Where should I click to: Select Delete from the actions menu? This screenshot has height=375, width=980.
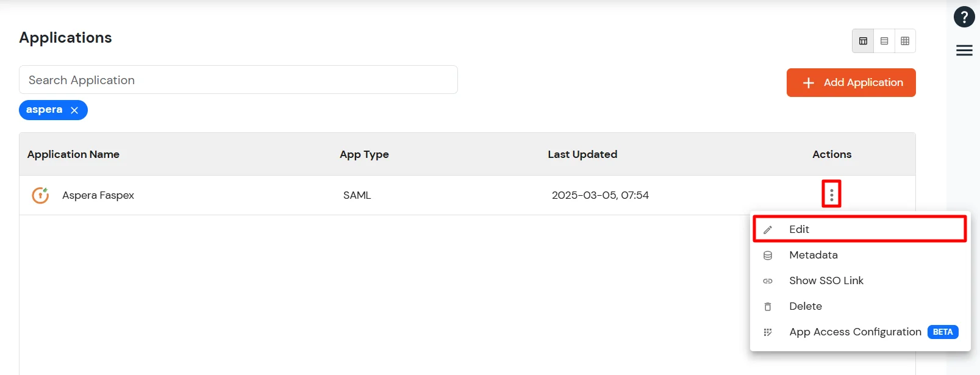(x=860, y=306)
